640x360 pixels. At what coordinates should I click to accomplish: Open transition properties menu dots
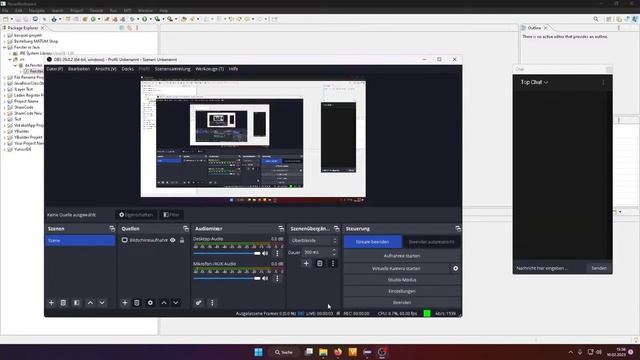tap(333, 264)
